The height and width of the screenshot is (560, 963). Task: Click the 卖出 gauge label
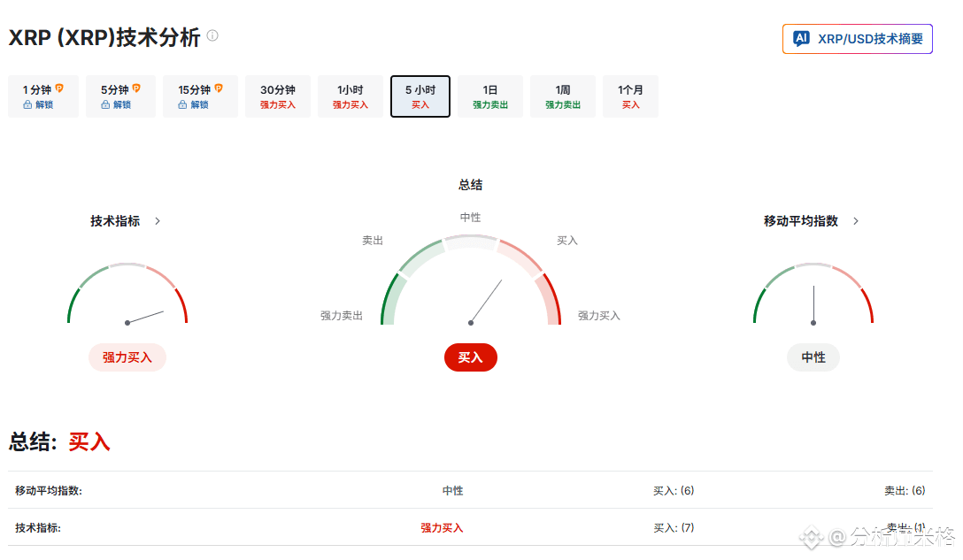pos(373,241)
